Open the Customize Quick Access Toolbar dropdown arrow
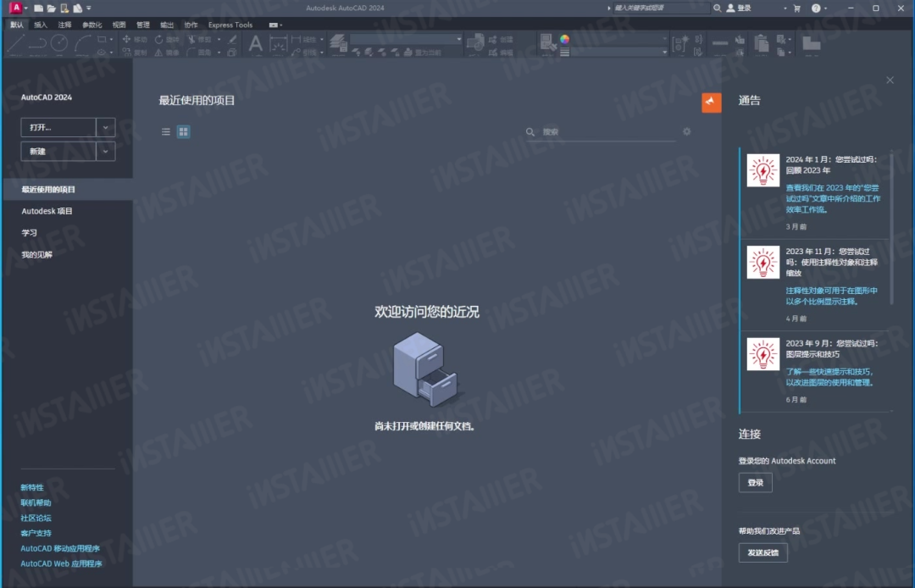The height and width of the screenshot is (588, 915). coord(89,8)
